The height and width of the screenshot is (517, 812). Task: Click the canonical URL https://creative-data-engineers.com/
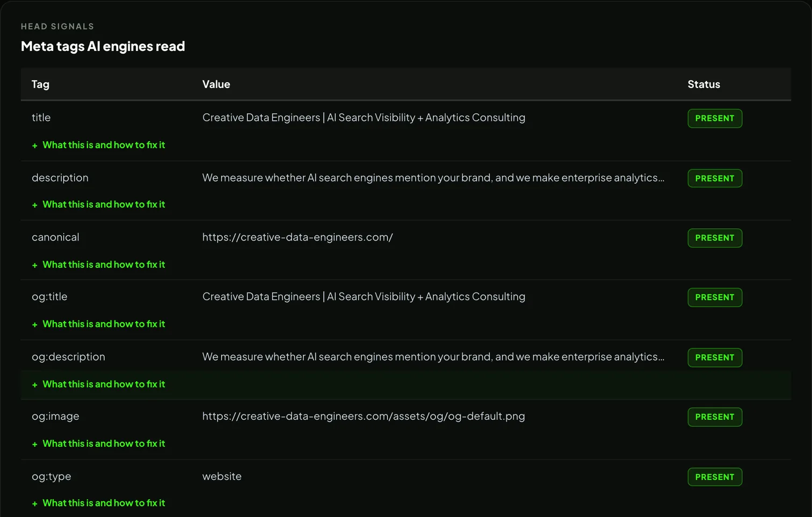coord(298,237)
